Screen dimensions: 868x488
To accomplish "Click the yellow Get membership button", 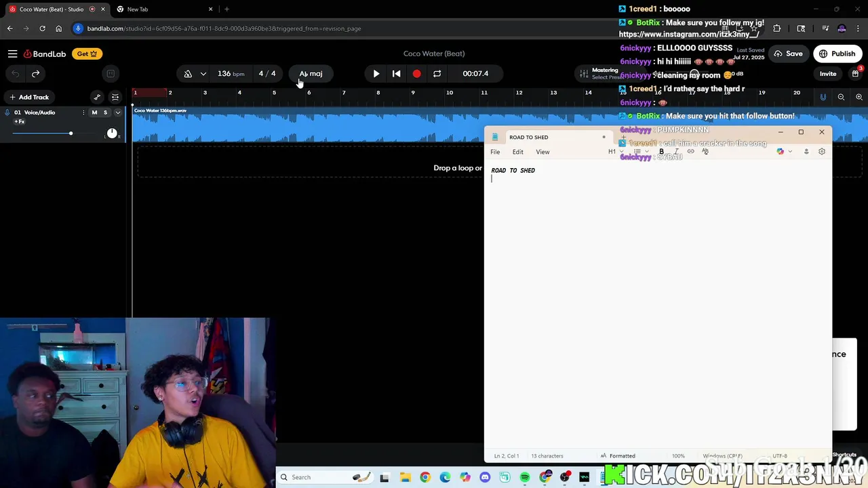I will click(x=86, y=54).
